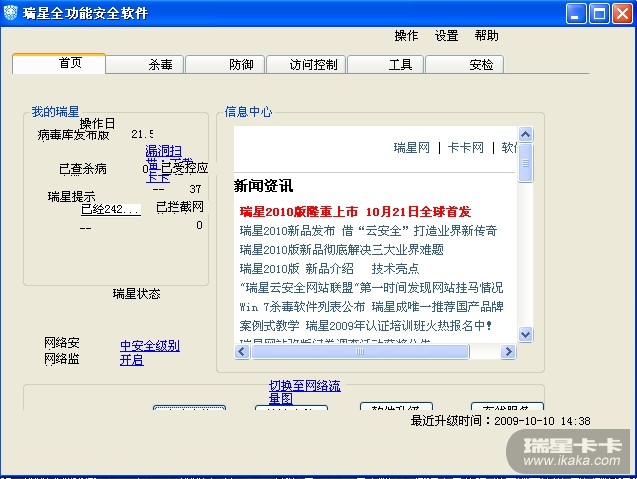Switch to the 首页 tab

pos(59,63)
